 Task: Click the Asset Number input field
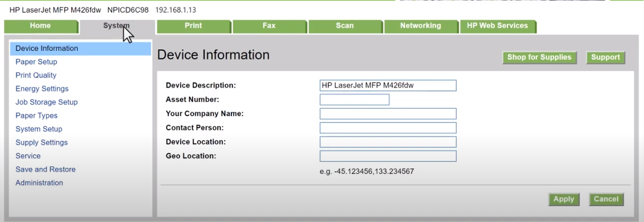click(354, 100)
